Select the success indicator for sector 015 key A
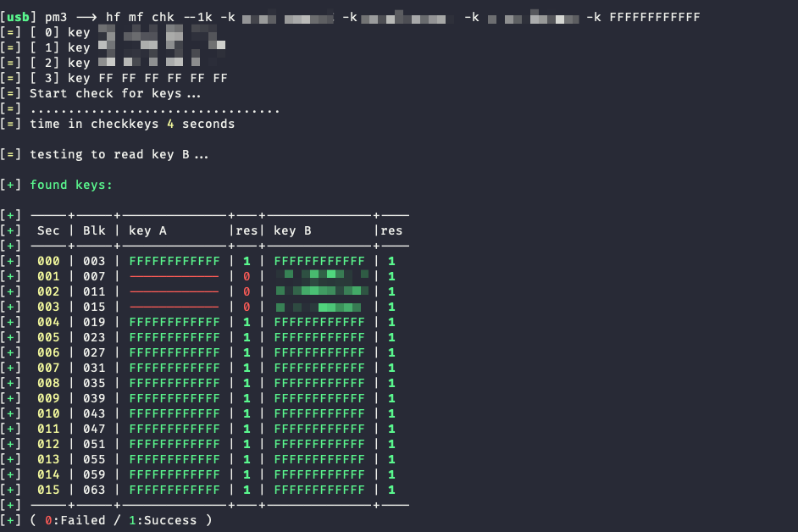Screen dimensions: 798x532 (x=247, y=490)
